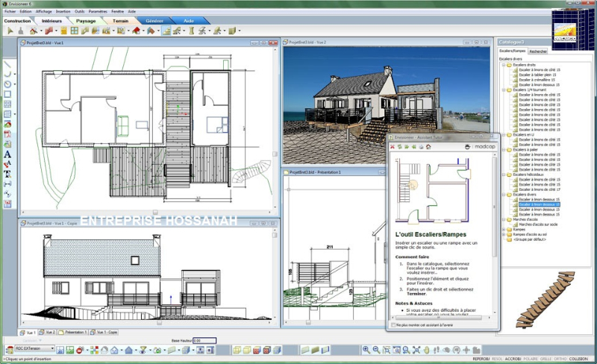The height and width of the screenshot is (364, 597).
Task: Open the Rechercher tab in catalogue
Action: (x=538, y=51)
